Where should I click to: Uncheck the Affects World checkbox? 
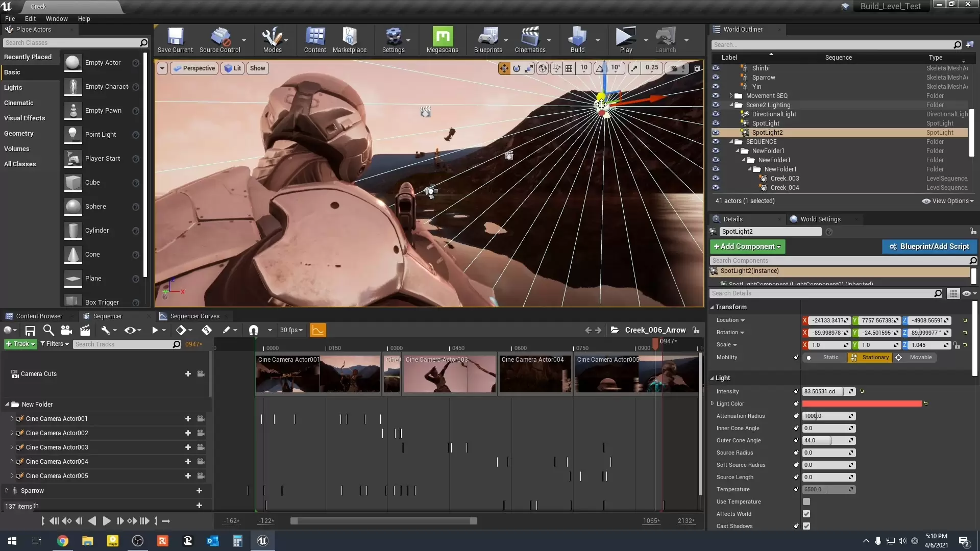pos(806,514)
